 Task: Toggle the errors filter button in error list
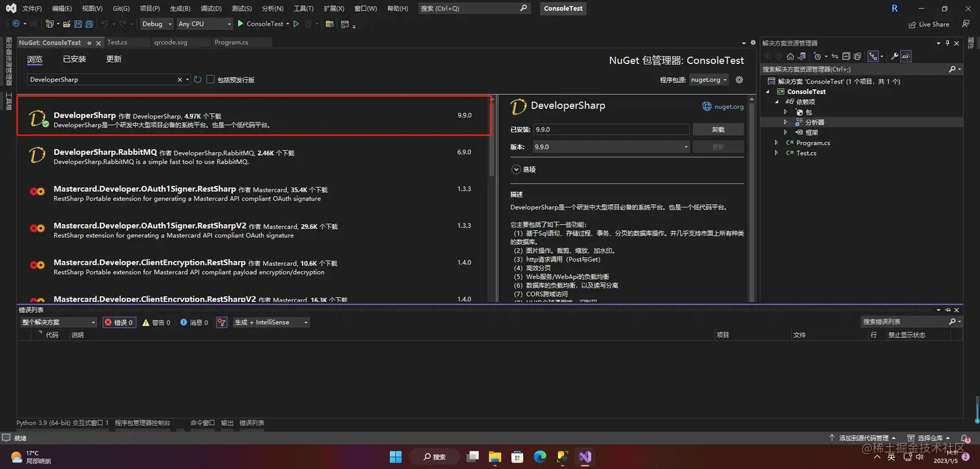[119, 322]
